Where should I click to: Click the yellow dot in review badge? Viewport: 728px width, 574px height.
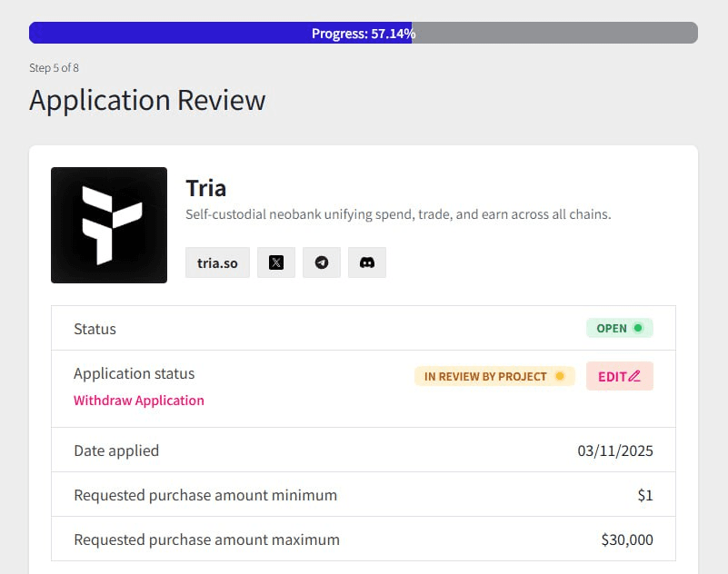(x=560, y=376)
